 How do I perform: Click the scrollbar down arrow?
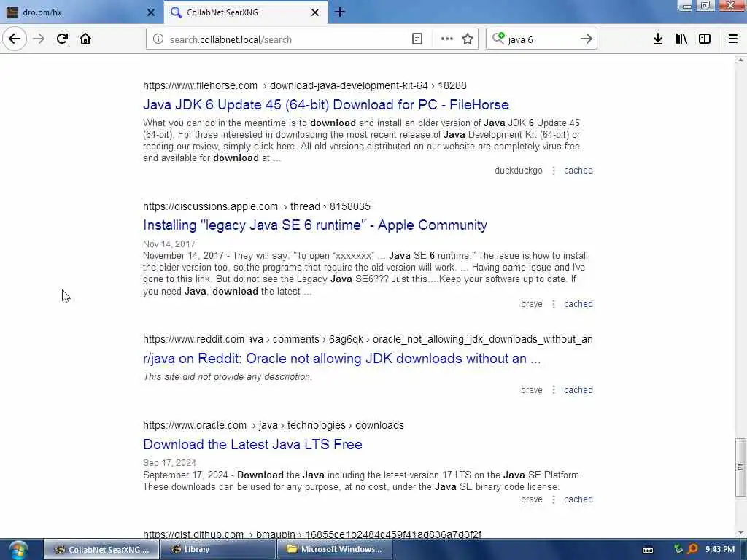pyautogui.click(x=740, y=532)
